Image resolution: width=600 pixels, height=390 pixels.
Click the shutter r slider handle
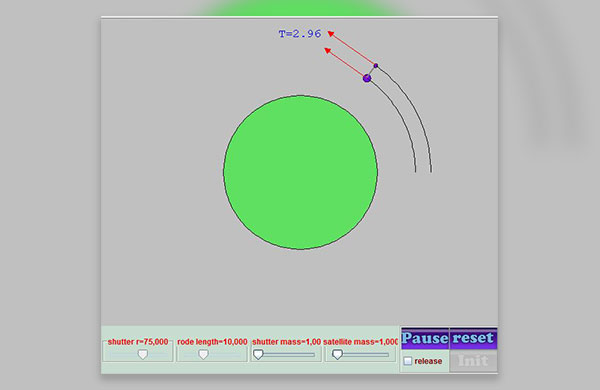click(143, 354)
